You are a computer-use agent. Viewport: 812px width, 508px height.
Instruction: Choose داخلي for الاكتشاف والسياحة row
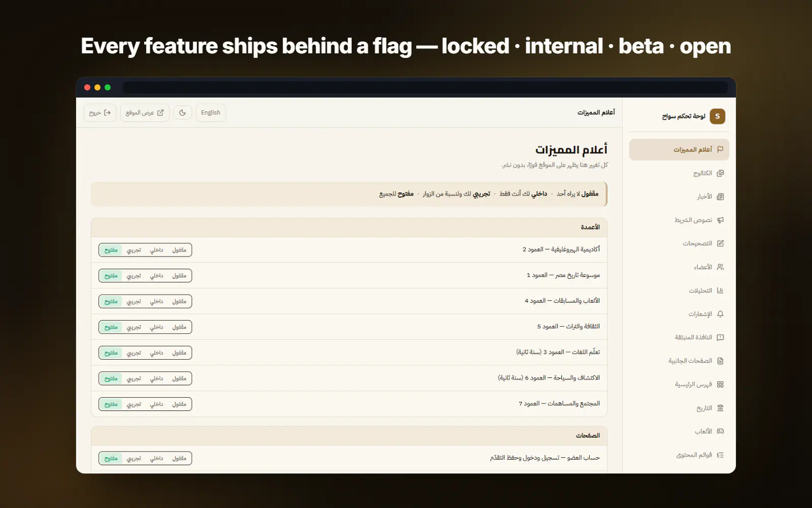point(156,378)
